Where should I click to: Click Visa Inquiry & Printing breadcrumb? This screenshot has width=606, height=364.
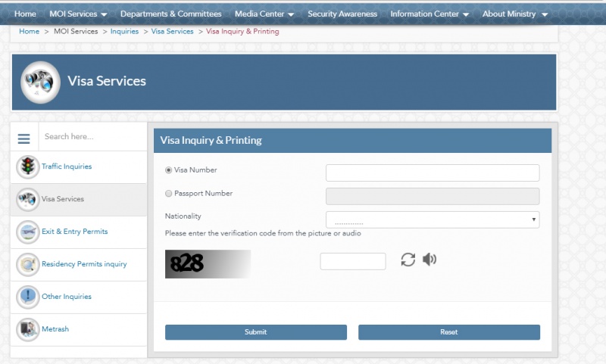[242, 31]
